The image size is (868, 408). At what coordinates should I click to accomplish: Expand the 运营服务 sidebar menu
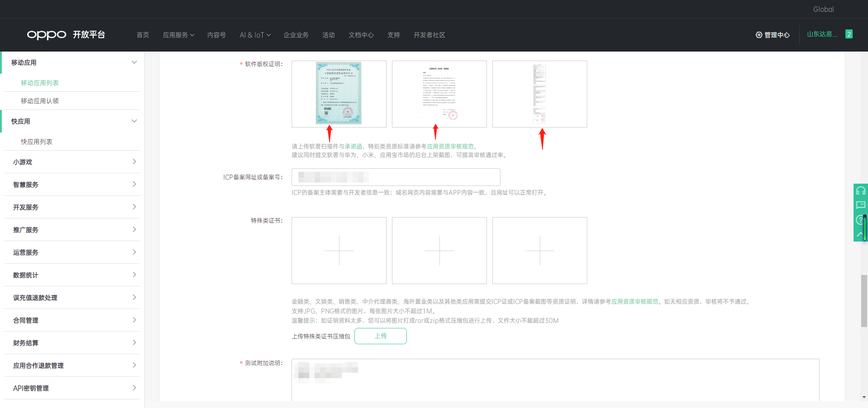(72, 252)
